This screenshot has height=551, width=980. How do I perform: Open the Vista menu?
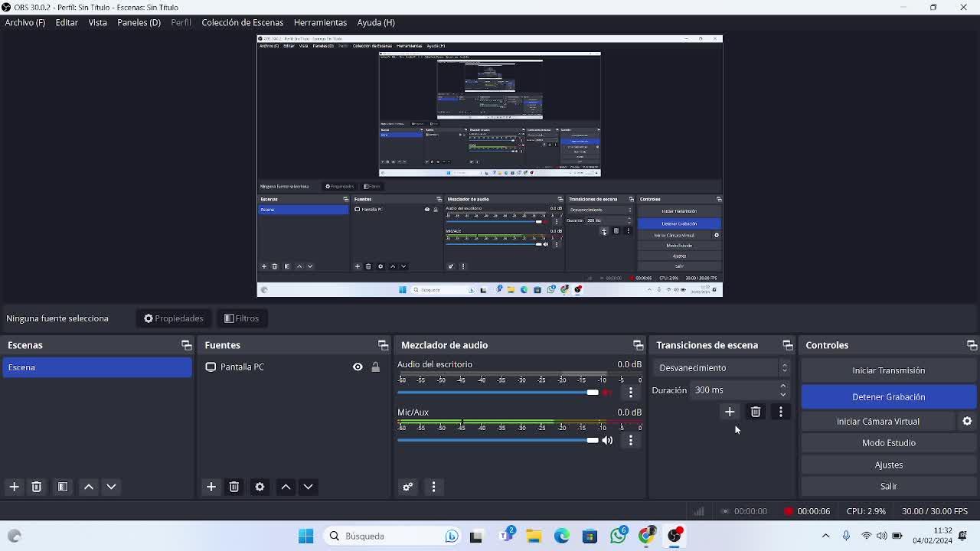[97, 22]
